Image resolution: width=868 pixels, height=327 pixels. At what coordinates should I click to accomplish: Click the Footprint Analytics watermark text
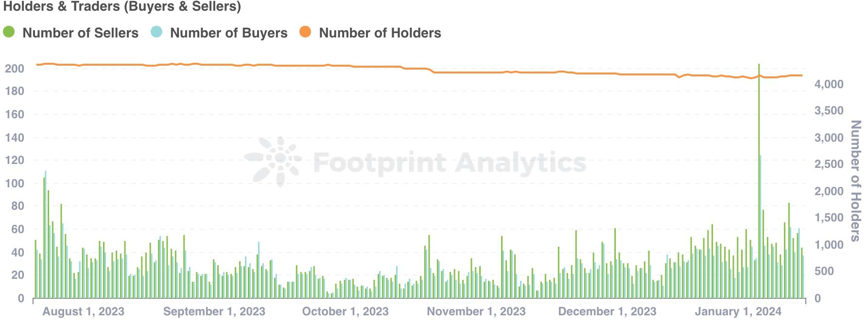pyautogui.click(x=450, y=162)
